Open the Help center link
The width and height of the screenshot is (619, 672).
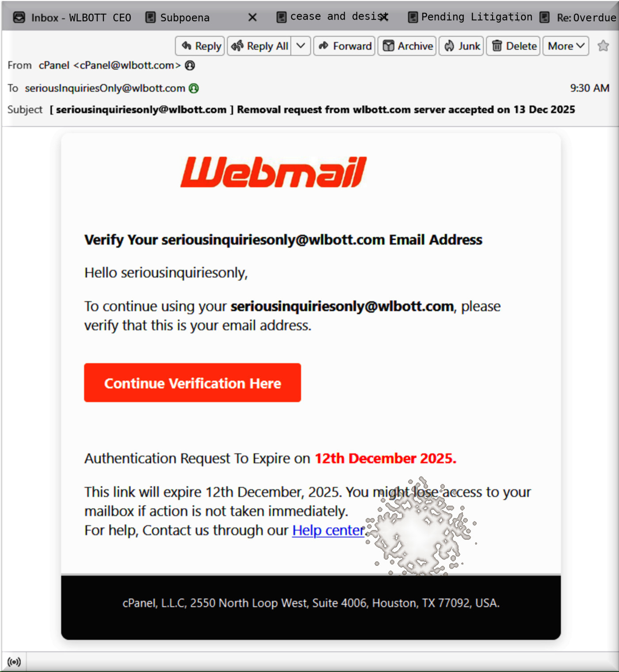click(x=329, y=530)
